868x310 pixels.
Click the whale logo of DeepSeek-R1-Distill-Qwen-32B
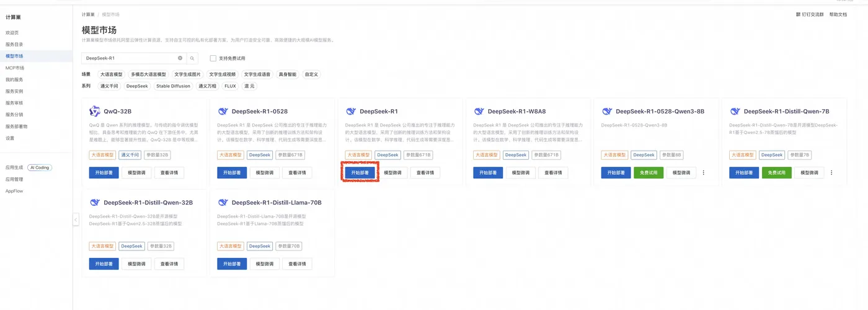[x=95, y=202]
